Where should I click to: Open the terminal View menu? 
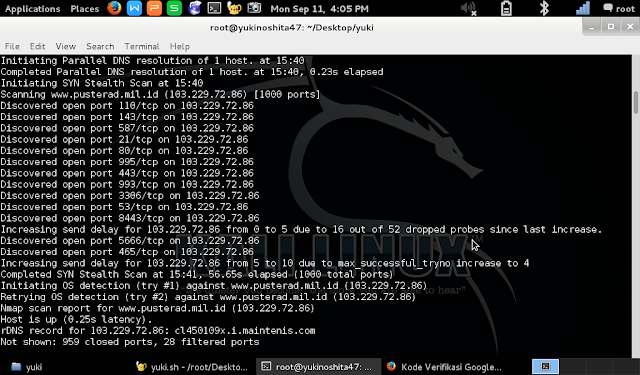pos(66,47)
